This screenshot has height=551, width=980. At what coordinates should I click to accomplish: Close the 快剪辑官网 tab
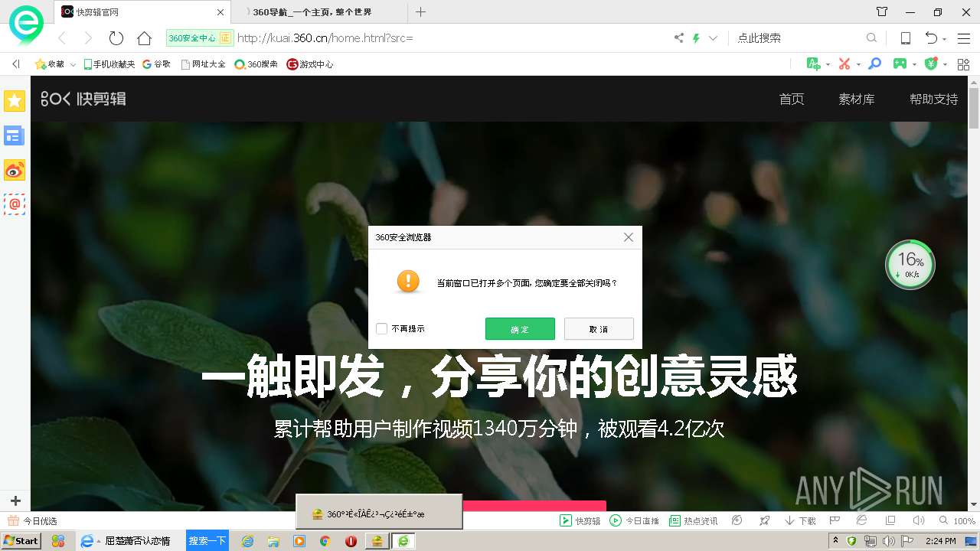tap(220, 12)
